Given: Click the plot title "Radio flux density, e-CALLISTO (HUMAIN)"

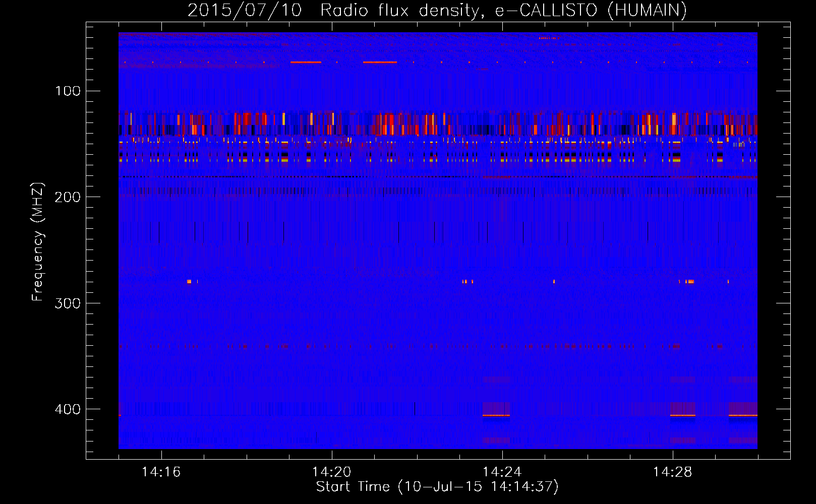Looking at the screenshot, I should point(503,10).
